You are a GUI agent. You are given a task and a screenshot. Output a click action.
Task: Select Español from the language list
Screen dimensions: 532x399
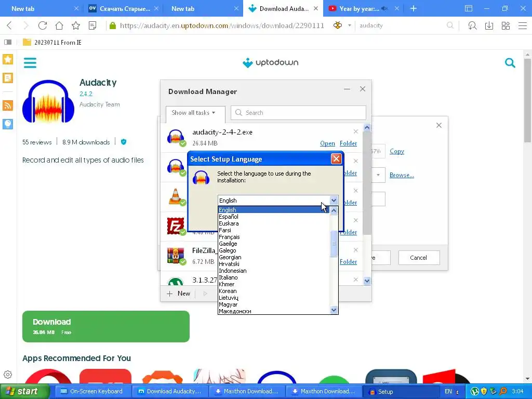pyautogui.click(x=229, y=217)
